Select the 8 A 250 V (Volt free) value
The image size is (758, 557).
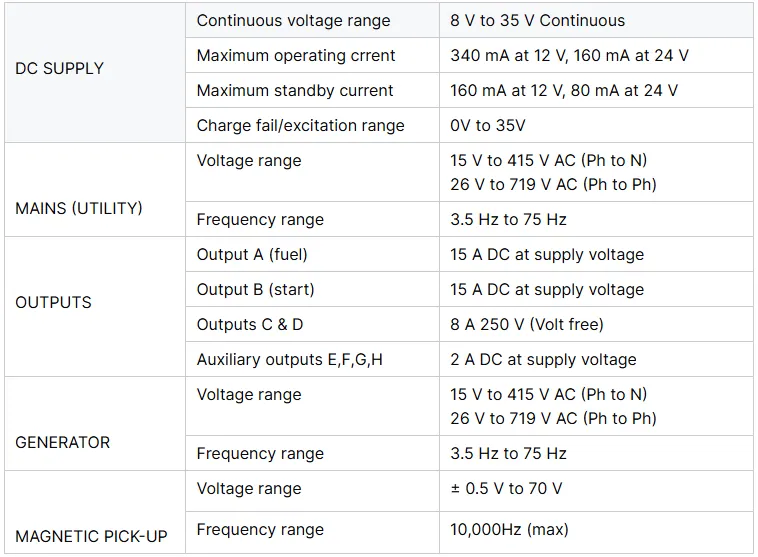click(527, 324)
